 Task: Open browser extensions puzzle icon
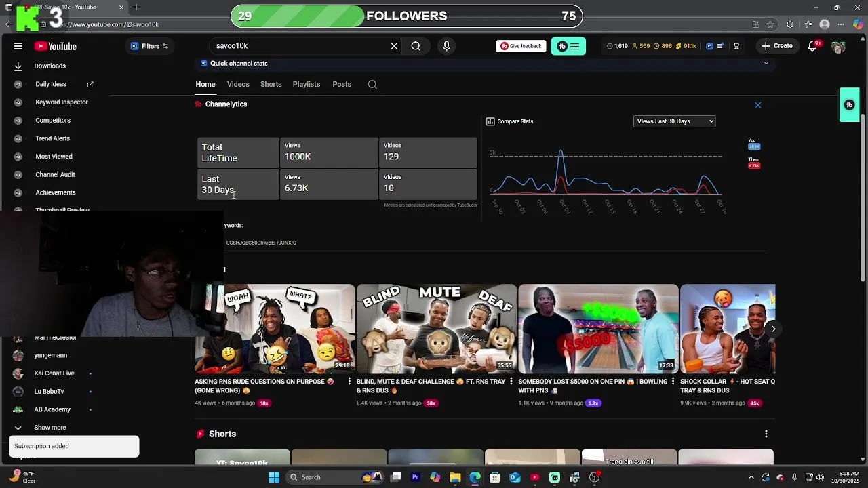[x=790, y=24]
